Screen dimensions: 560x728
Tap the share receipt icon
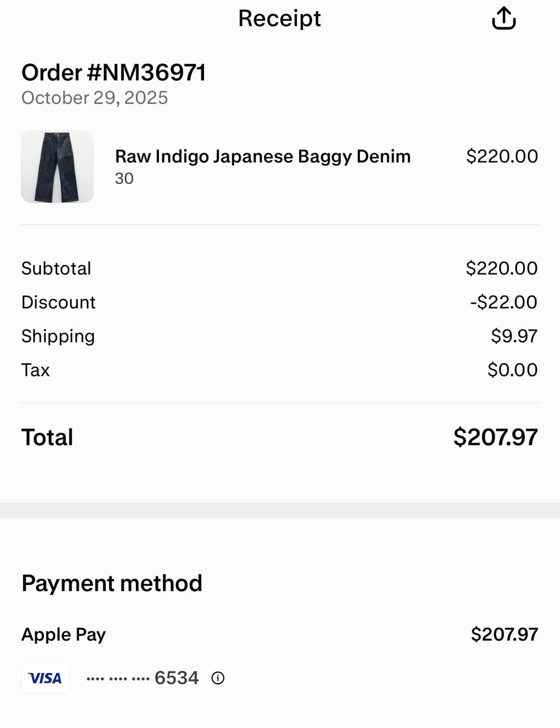click(503, 18)
